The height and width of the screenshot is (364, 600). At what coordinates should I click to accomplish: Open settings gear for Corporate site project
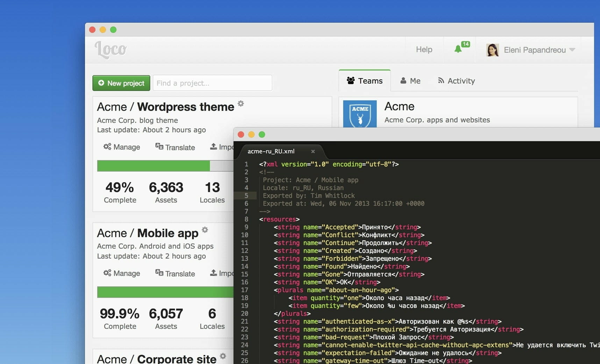coord(223,356)
